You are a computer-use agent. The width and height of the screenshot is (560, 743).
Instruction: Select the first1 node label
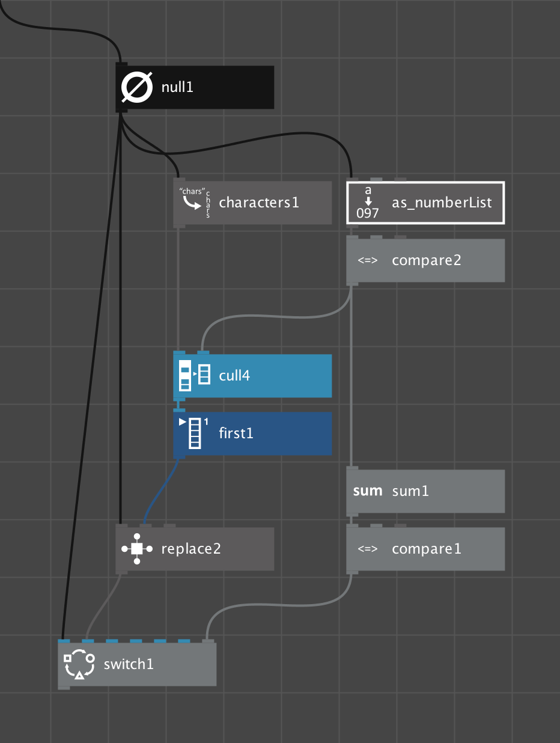[236, 433]
